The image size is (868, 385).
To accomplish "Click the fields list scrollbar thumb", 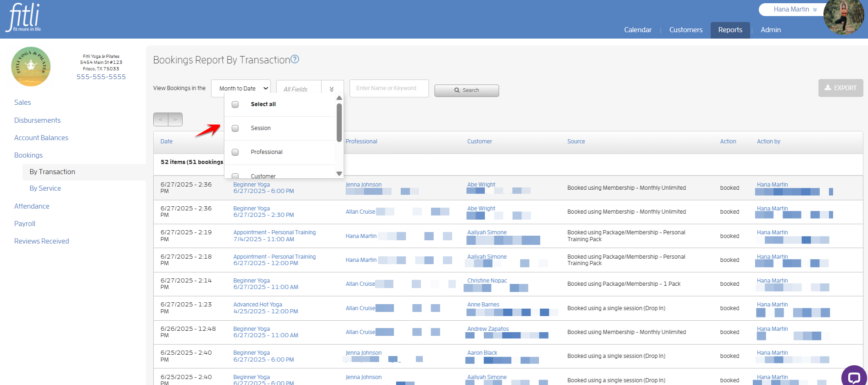I will tap(339, 122).
